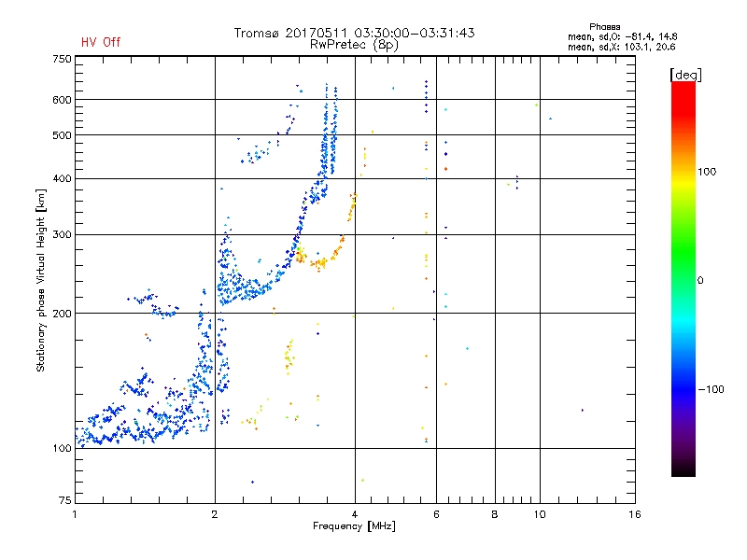
Task: Click the 'Phases' heading at top right
Action: [604, 27]
